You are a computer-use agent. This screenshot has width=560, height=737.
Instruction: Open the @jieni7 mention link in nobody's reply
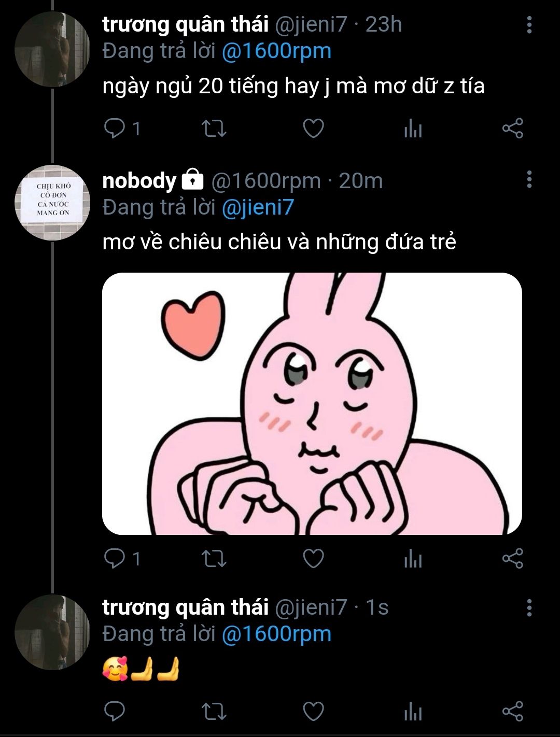258,207
